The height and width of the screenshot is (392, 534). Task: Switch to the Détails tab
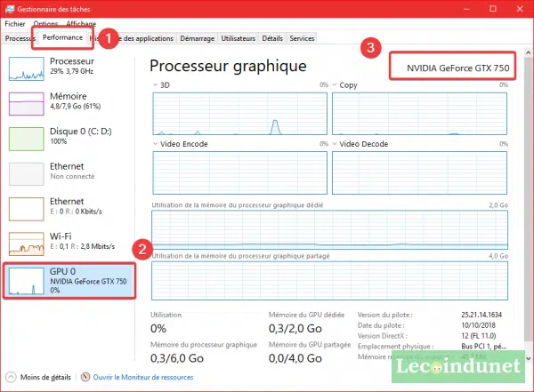pyautogui.click(x=272, y=39)
